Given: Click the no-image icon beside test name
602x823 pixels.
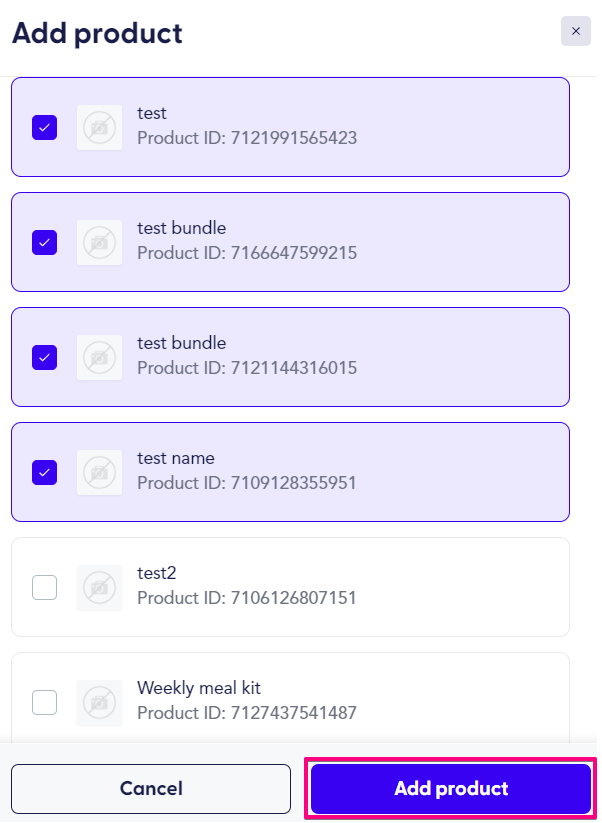Looking at the screenshot, I should pyautogui.click(x=100, y=472).
